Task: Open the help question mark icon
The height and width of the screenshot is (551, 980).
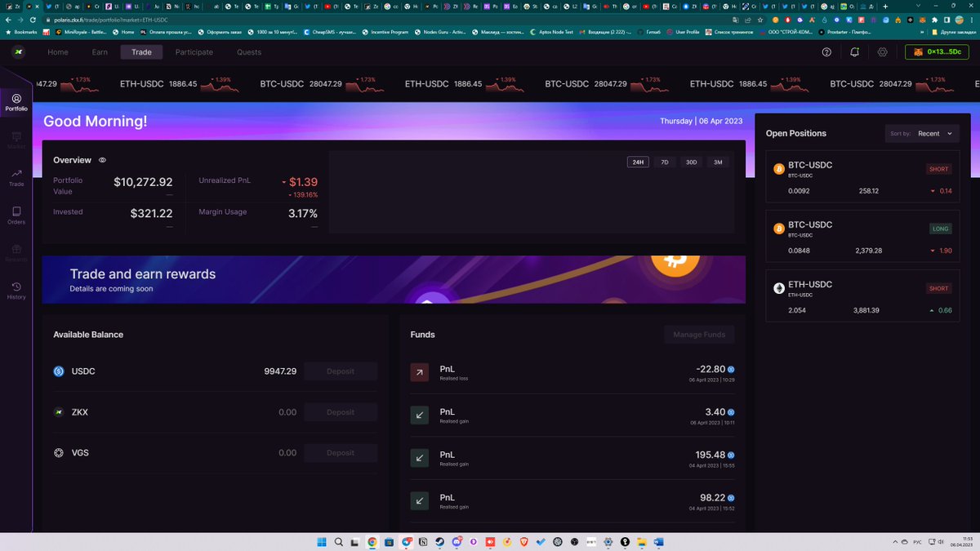Action: (x=826, y=51)
